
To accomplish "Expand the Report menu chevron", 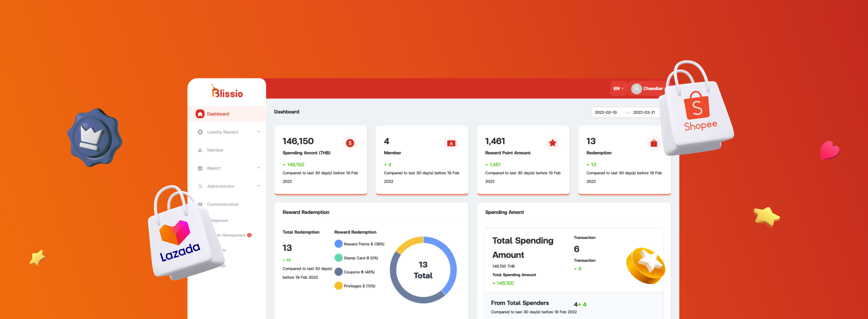I will click(259, 168).
